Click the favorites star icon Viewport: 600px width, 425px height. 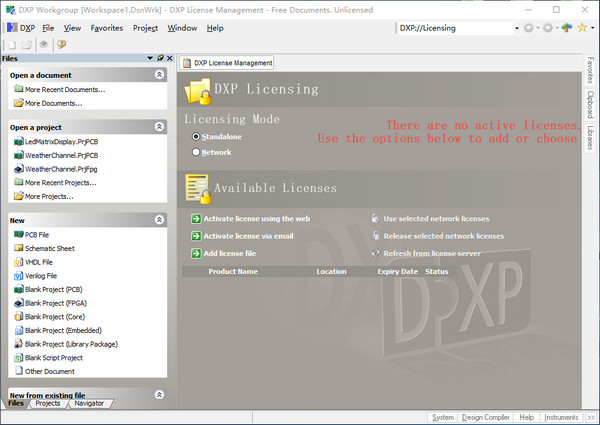[582, 28]
